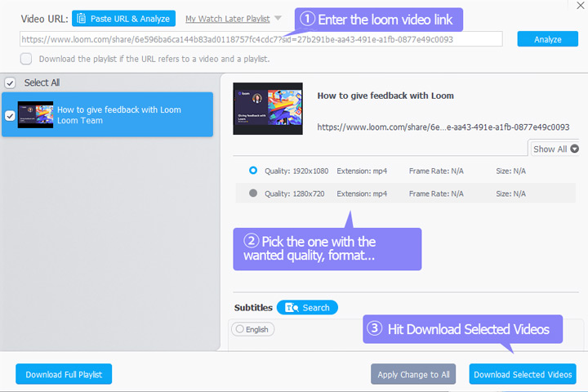Click the Paste URL & Analyze button
The height and width of the screenshot is (392, 588).
(123, 19)
